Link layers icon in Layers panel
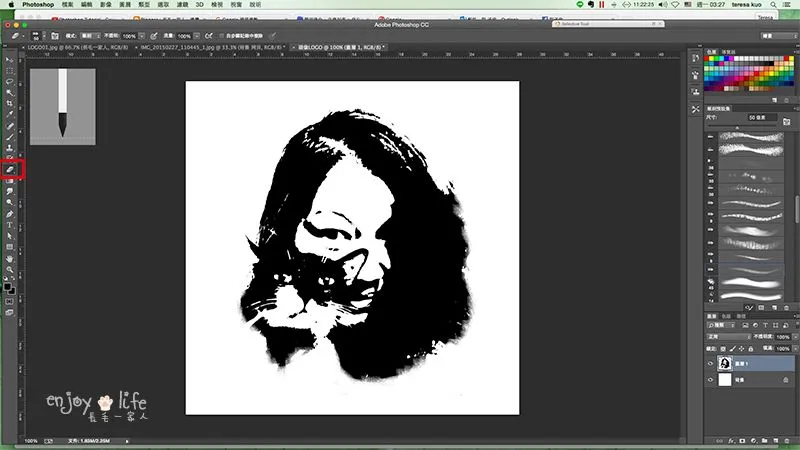The height and width of the screenshot is (450, 800). tap(719, 440)
